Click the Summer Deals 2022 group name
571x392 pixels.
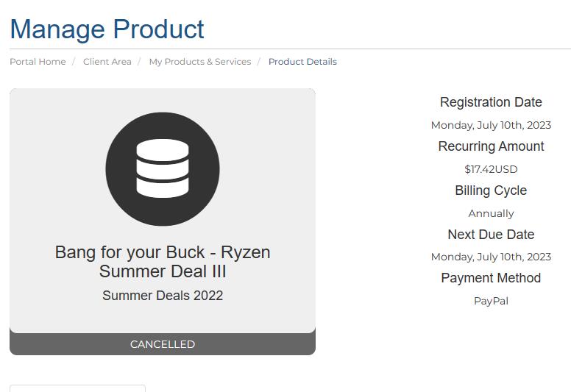coord(163,296)
